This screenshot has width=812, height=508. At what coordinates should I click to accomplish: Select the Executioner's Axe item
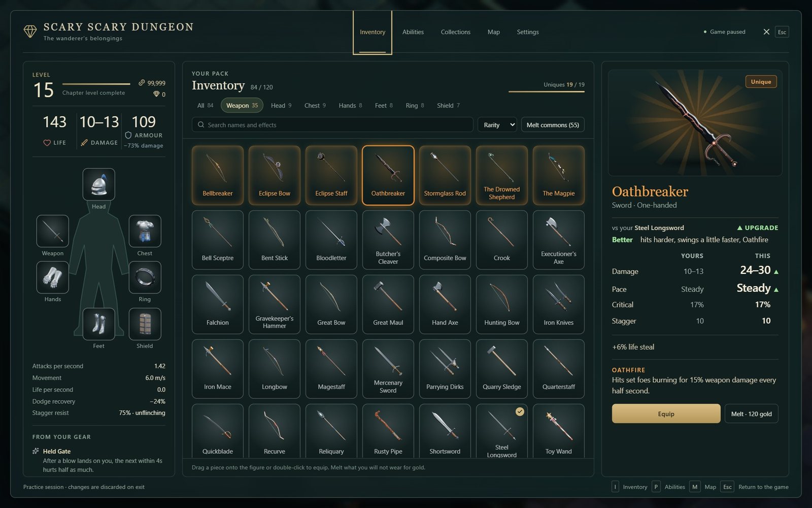click(x=559, y=240)
